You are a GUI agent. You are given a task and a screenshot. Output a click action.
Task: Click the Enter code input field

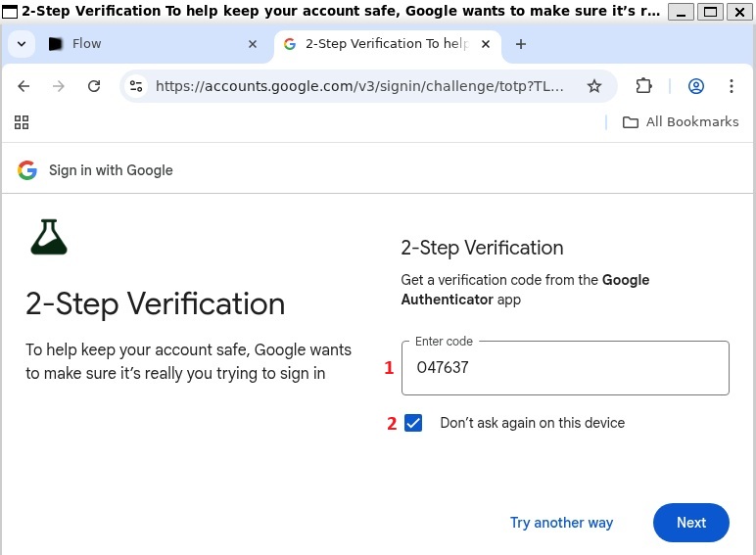click(565, 368)
